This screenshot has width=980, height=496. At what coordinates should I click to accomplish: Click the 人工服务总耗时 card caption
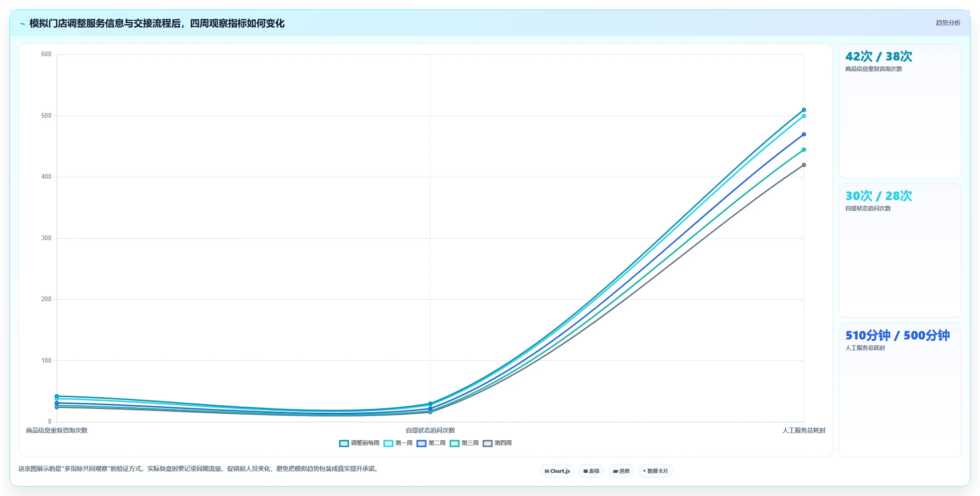pos(865,348)
